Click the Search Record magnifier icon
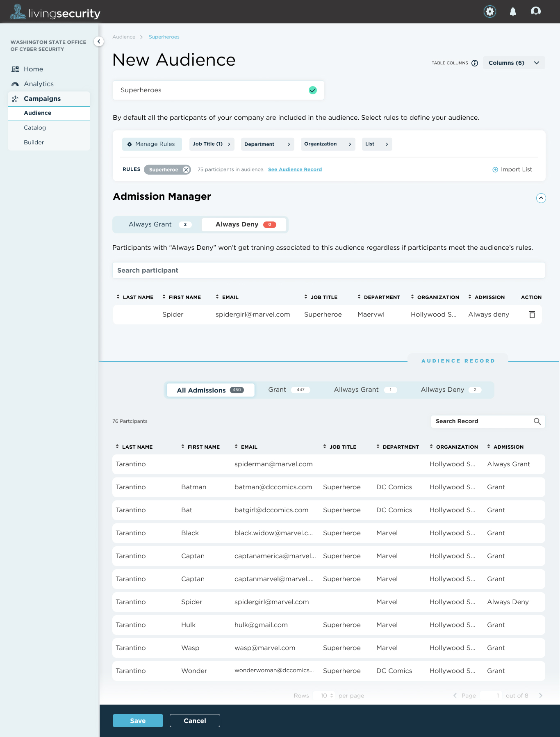560x737 pixels. (x=537, y=421)
